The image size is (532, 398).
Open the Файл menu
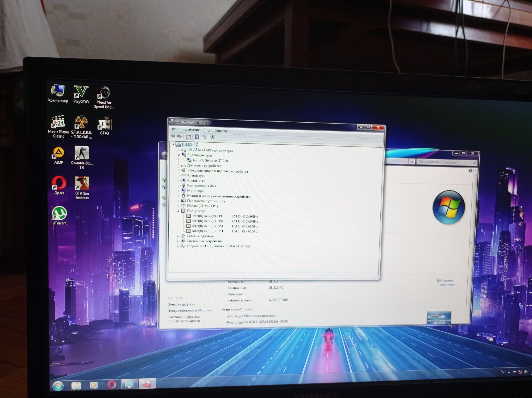176,129
